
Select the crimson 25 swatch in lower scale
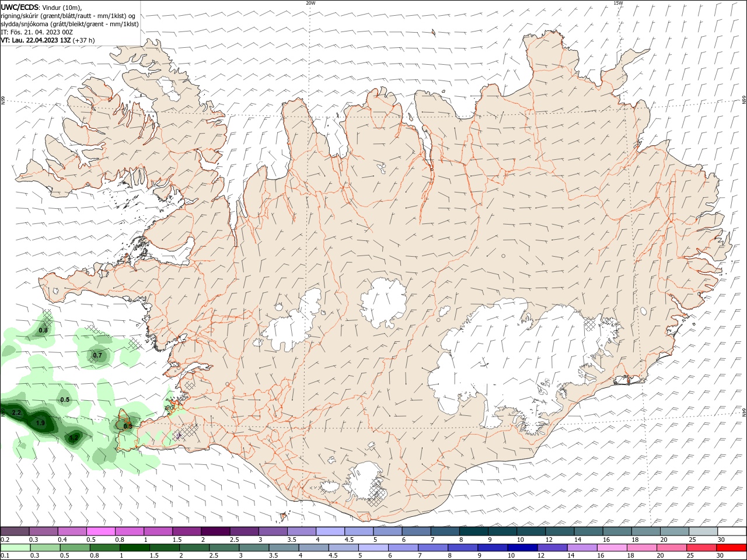click(702, 548)
